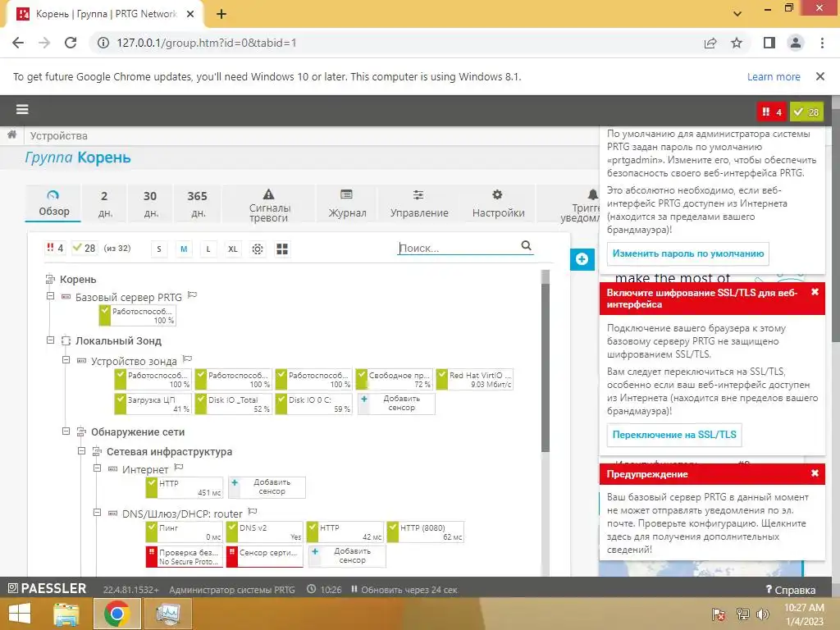This screenshot has width=840, height=630.
Task: Collapse the Базовый сервер PRTG node
Action: [x=50, y=295]
